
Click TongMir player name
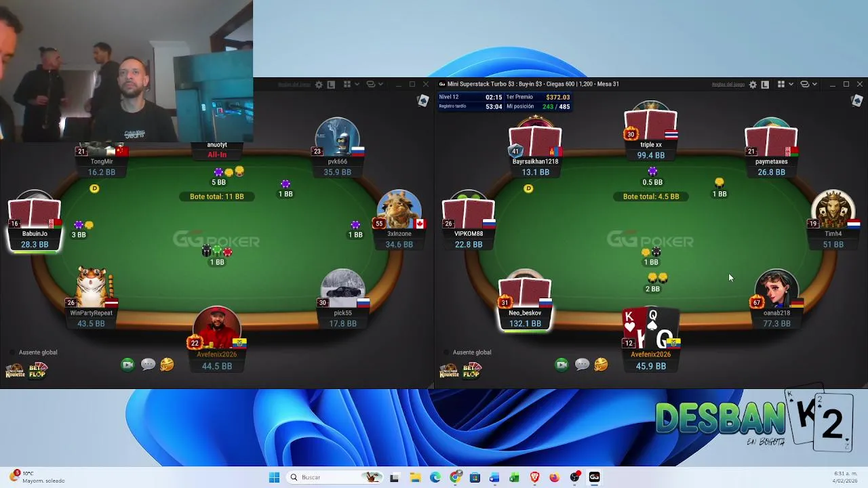pyautogui.click(x=102, y=162)
